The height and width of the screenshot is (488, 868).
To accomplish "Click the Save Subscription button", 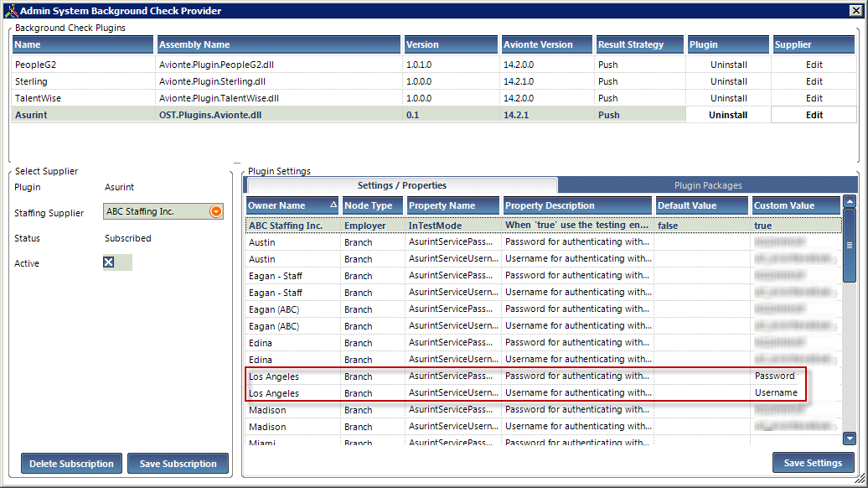I will click(178, 463).
